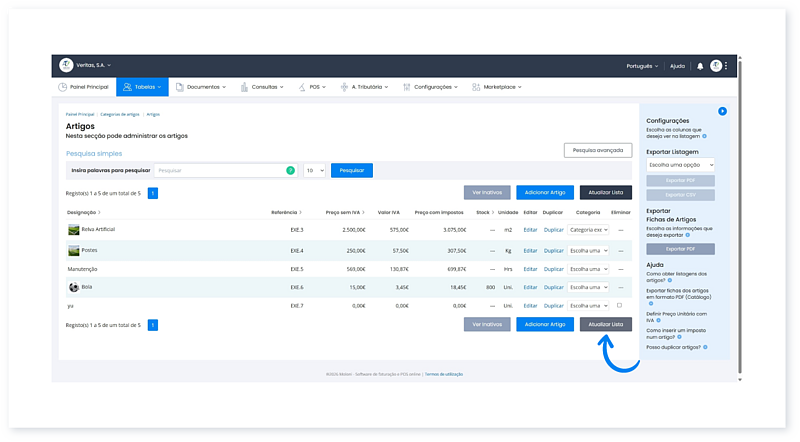Click the Bola soccer ball thumbnail

[73, 287]
